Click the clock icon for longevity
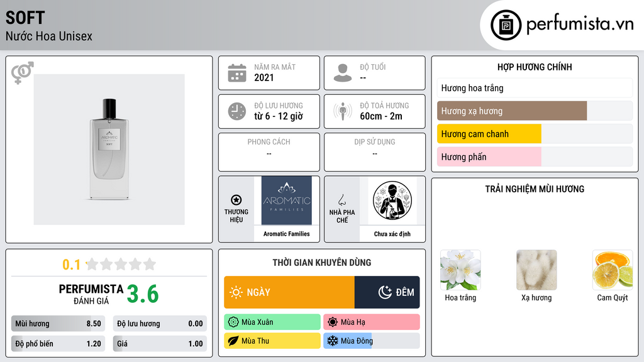 point(237,111)
